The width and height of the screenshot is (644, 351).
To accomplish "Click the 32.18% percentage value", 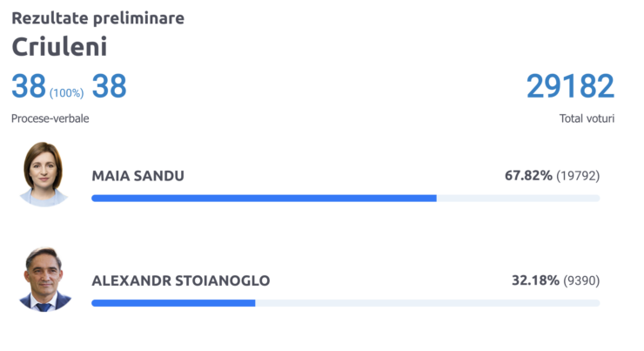I will coord(535,280).
